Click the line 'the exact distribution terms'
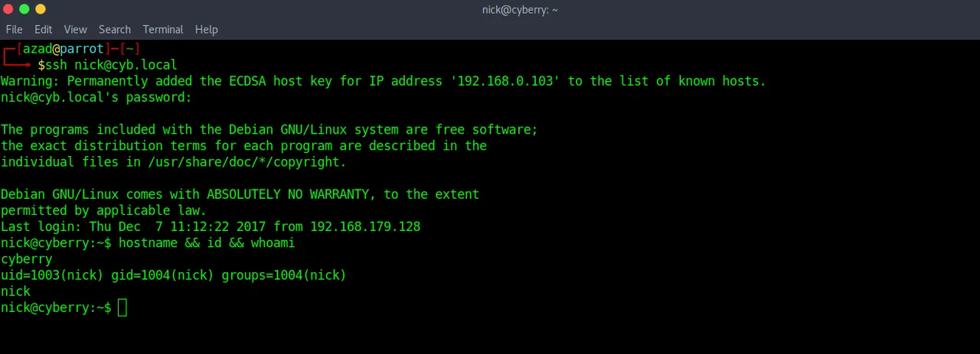 click(243, 145)
